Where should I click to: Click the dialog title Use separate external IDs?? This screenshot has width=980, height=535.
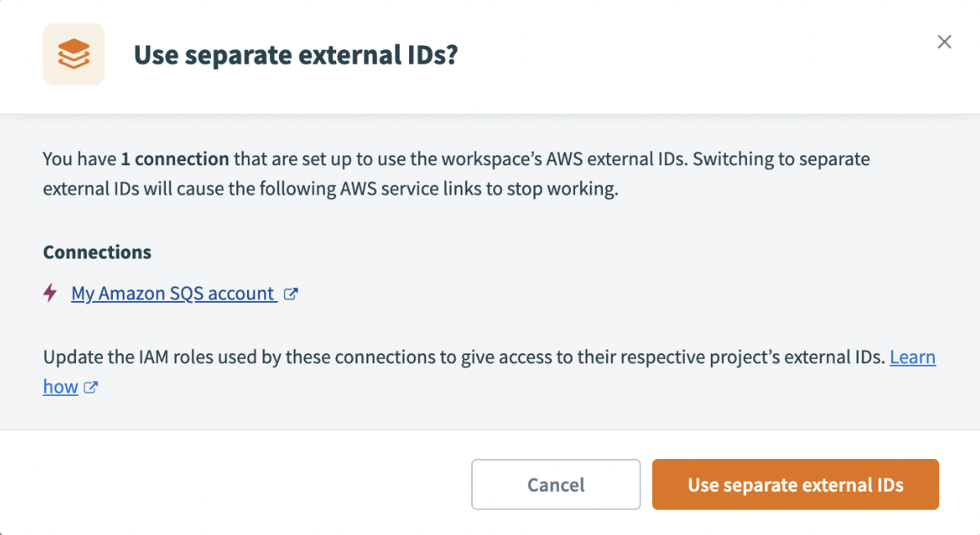pos(296,55)
